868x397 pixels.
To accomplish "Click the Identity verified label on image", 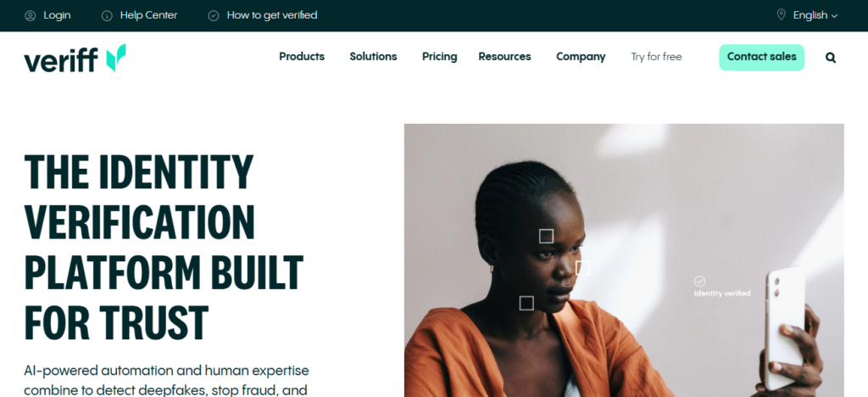I will coord(722,294).
